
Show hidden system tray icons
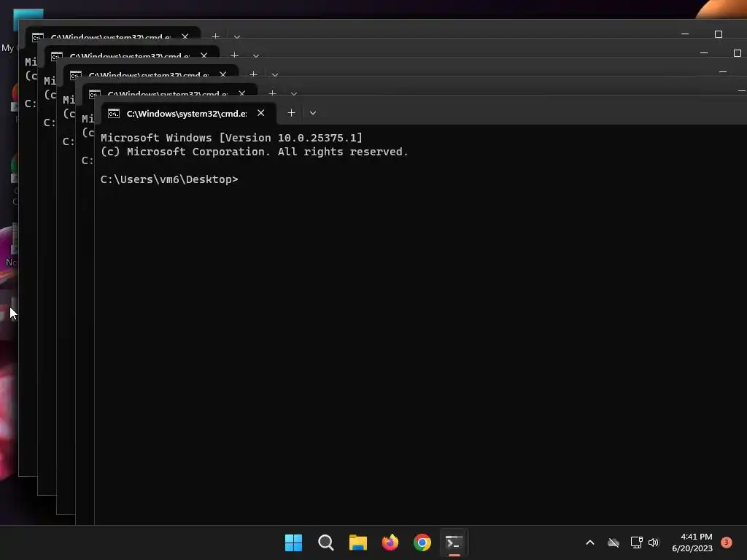point(589,542)
